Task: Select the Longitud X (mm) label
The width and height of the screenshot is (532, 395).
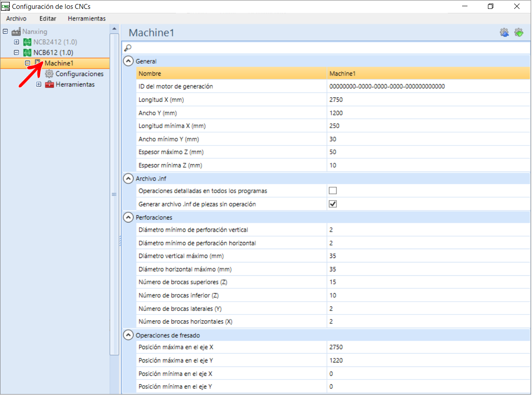Action: [161, 100]
